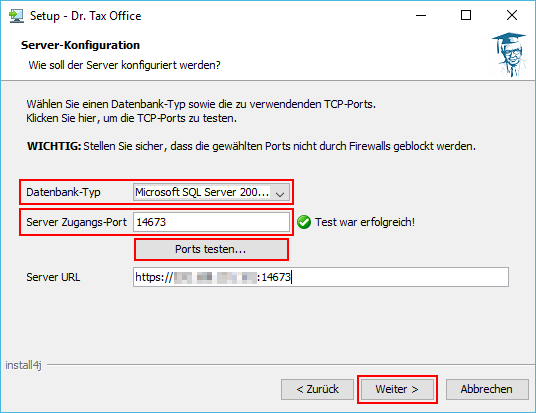Cancel setup via Abbrechen
The width and height of the screenshot is (536, 413).
click(x=487, y=389)
